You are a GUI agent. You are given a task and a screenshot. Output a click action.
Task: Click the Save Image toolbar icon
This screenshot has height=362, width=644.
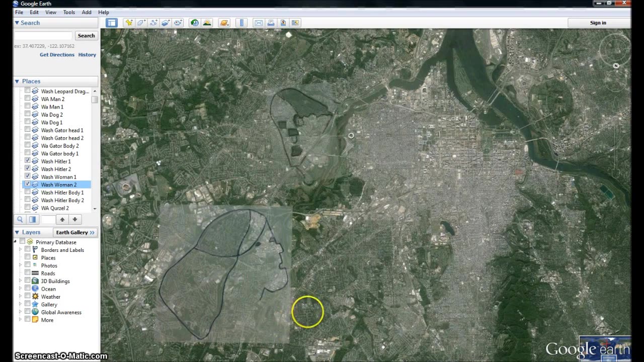coord(283,23)
